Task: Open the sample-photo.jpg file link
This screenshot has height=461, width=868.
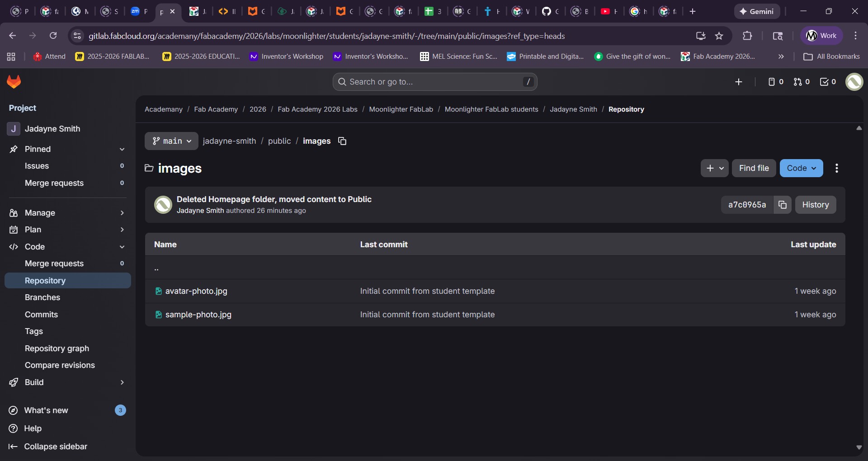Action: 198,314
